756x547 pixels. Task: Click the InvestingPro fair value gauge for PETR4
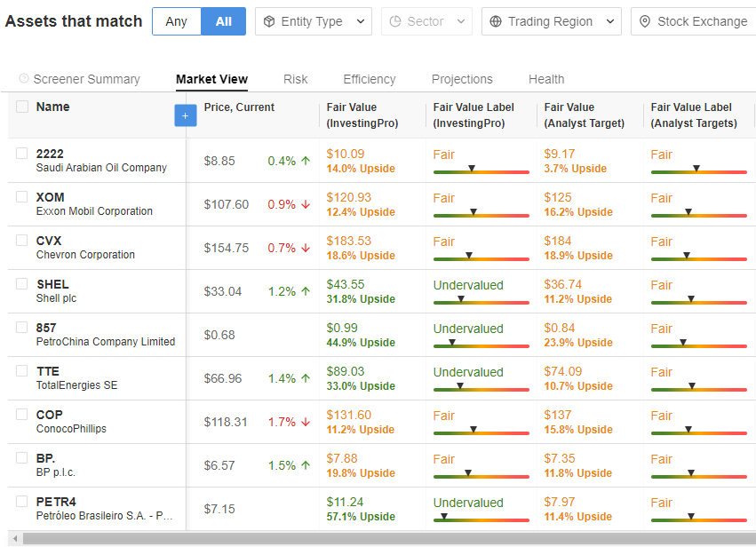point(481,519)
